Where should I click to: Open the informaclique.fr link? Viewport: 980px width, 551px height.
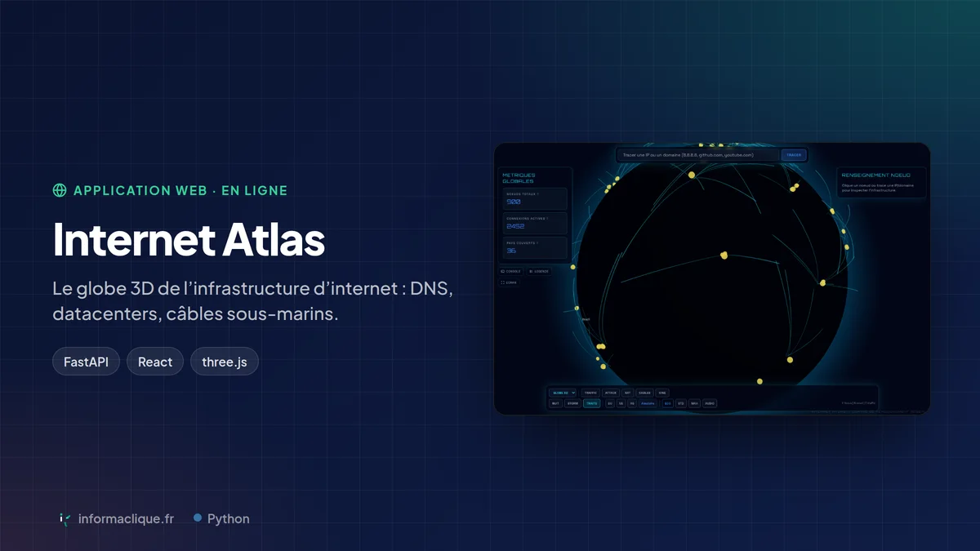[126, 518]
